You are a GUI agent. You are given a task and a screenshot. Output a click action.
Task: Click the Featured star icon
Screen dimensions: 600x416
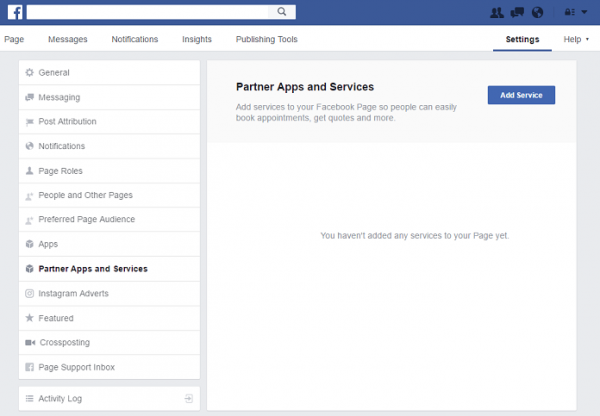(29, 318)
